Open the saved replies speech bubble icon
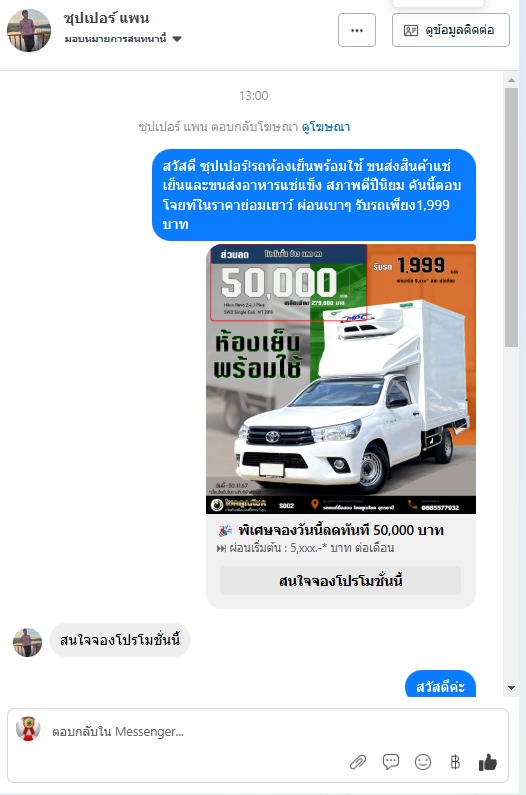The width and height of the screenshot is (526, 795). coord(391,762)
